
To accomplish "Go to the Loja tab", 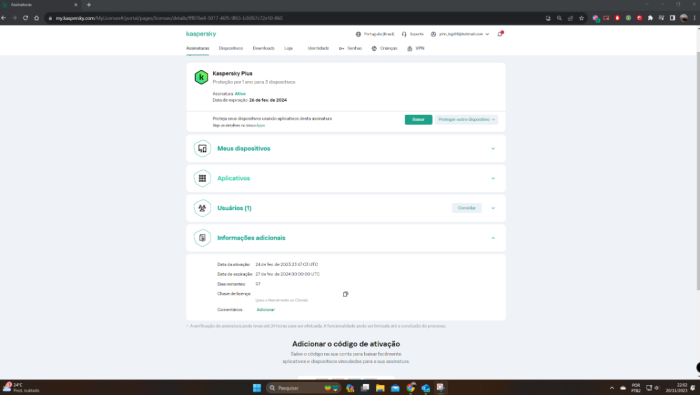I will click(x=288, y=48).
